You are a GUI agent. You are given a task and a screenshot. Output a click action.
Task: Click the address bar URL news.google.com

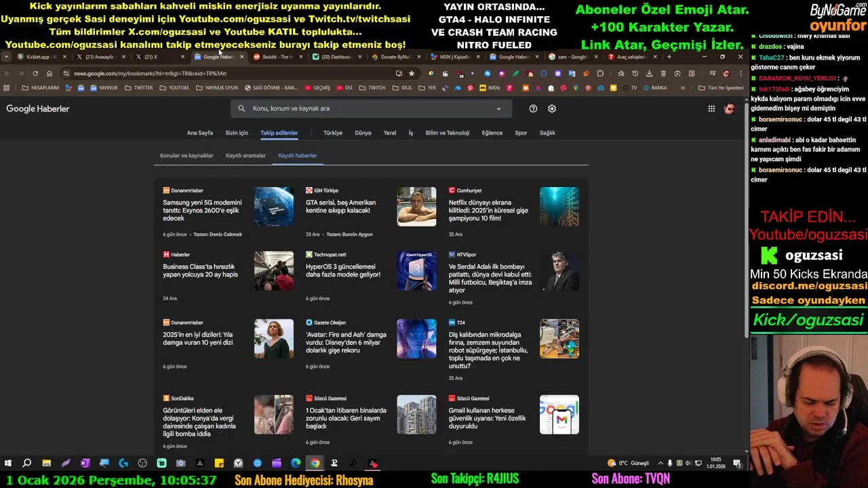(151, 73)
